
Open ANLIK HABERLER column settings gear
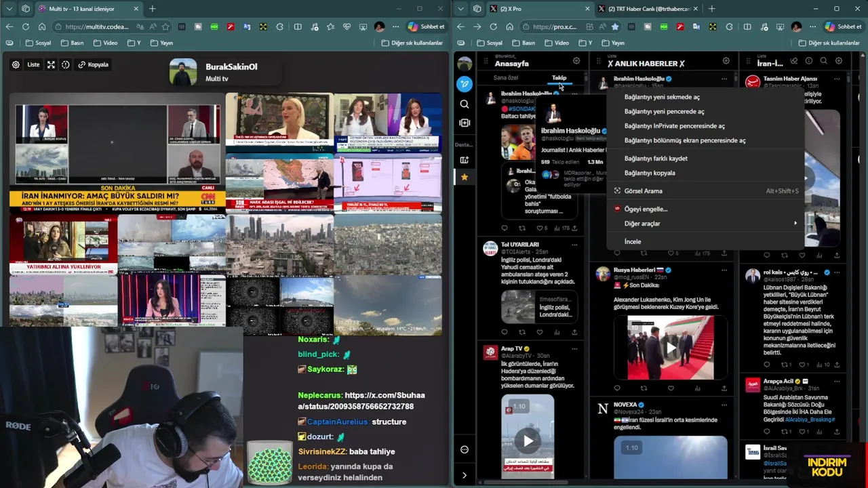click(726, 61)
